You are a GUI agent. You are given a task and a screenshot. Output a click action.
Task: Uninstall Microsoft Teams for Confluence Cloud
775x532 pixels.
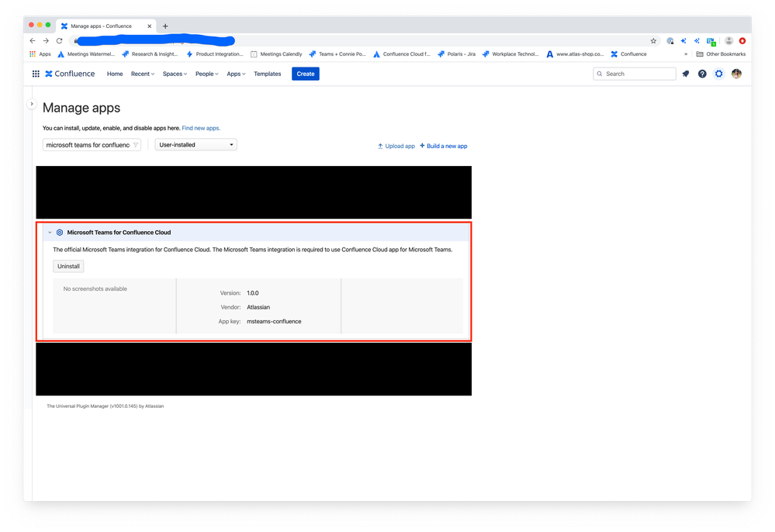tap(68, 266)
